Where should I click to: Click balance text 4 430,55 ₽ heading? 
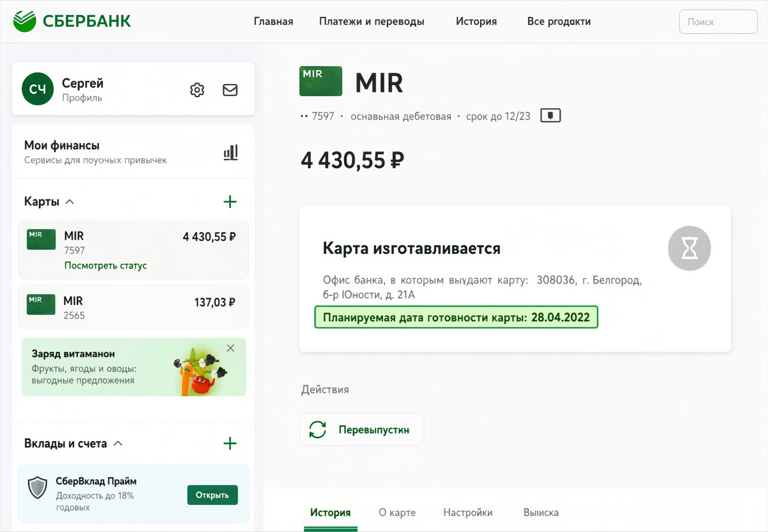[352, 160]
